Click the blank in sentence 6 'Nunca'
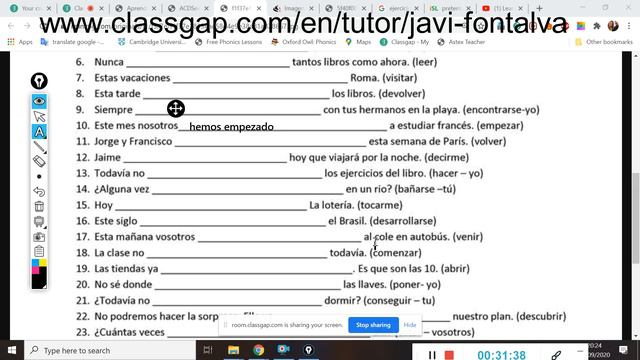This screenshot has width=640, height=360. [208, 62]
